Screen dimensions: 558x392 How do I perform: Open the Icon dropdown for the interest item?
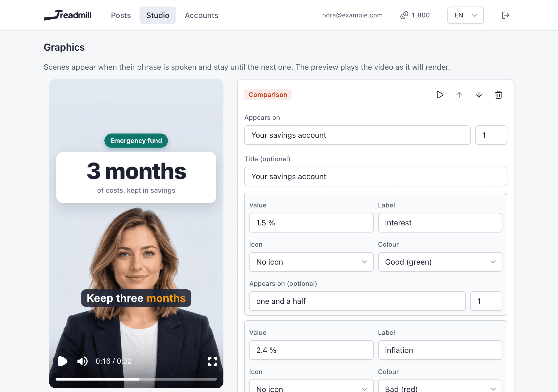coord(311,262)
